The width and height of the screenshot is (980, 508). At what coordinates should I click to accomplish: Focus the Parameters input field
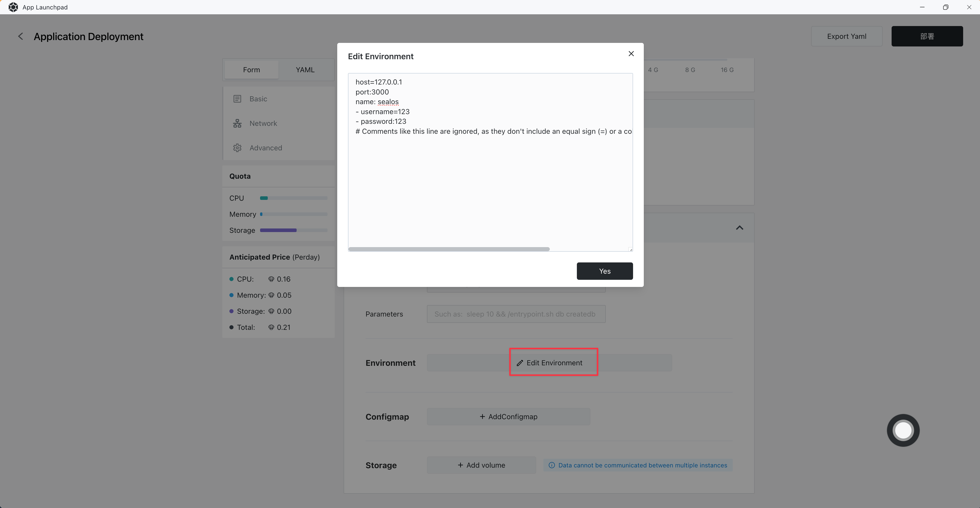tap(516, 314)
